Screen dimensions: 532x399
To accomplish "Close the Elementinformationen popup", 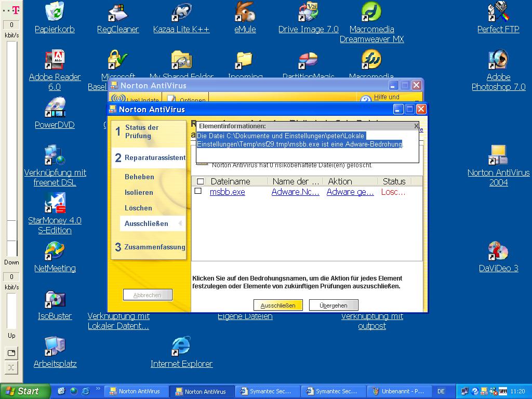I will [x=416, y=126].
